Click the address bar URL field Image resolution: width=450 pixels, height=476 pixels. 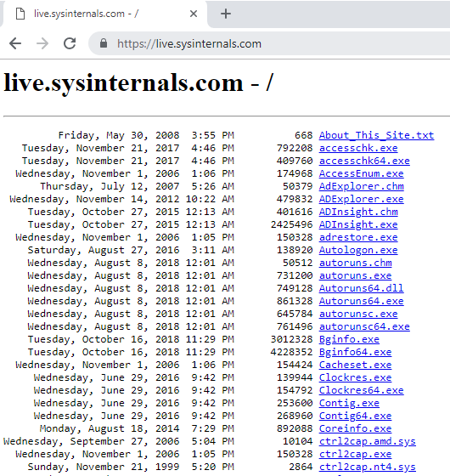(270, 43)
